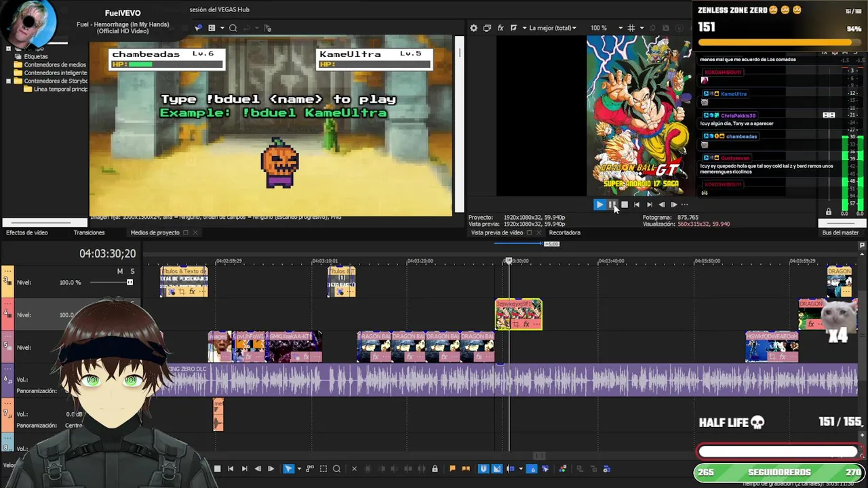Step to previous frame in preview
The height and width of the screenshot is (488, 868).
click(662, 204)
